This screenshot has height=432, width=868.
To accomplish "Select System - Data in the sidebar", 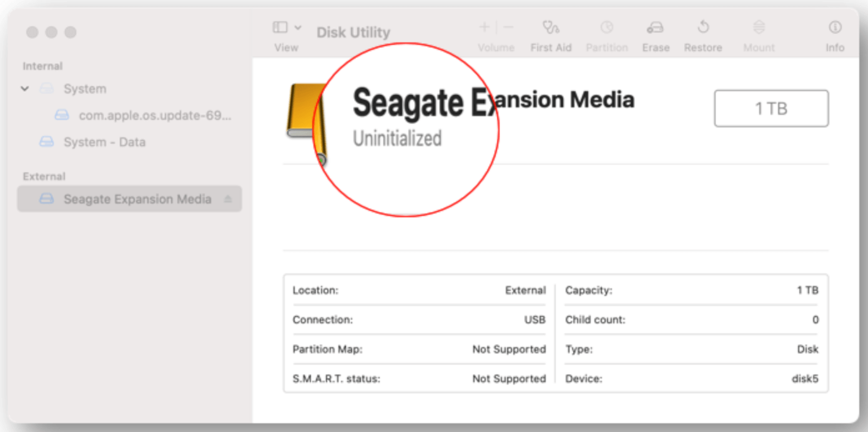I will 103,142.
